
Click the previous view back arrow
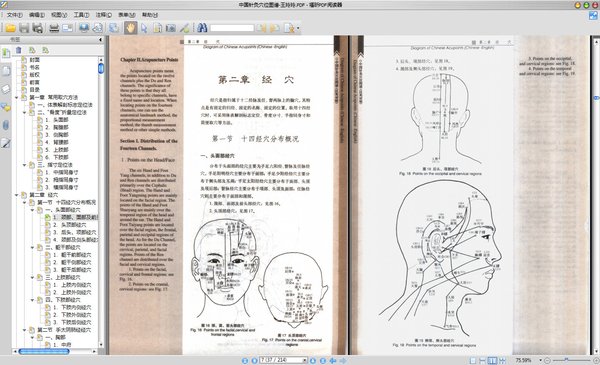pos(333,360)
